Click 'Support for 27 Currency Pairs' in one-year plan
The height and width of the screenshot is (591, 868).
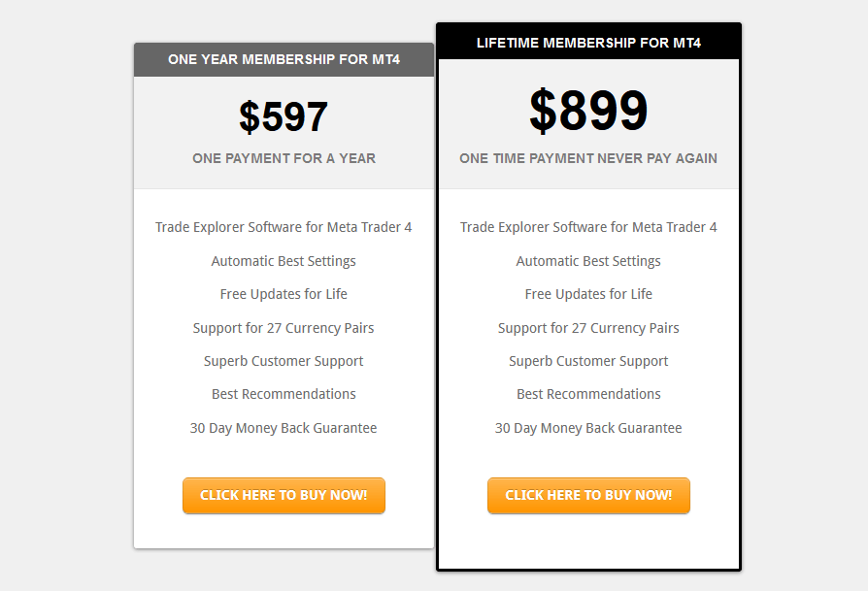click(x=284, y=328)
